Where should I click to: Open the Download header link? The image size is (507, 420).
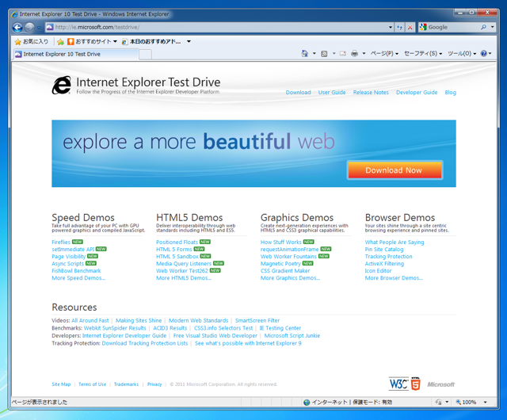coord(298,93)
